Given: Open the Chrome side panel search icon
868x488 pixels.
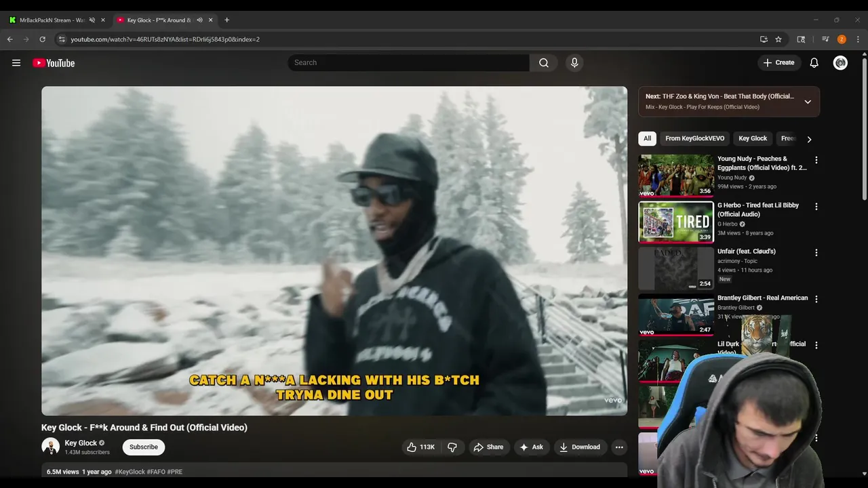Looking at the screenshot, I should pyautogui.click(x=801, y=39).
